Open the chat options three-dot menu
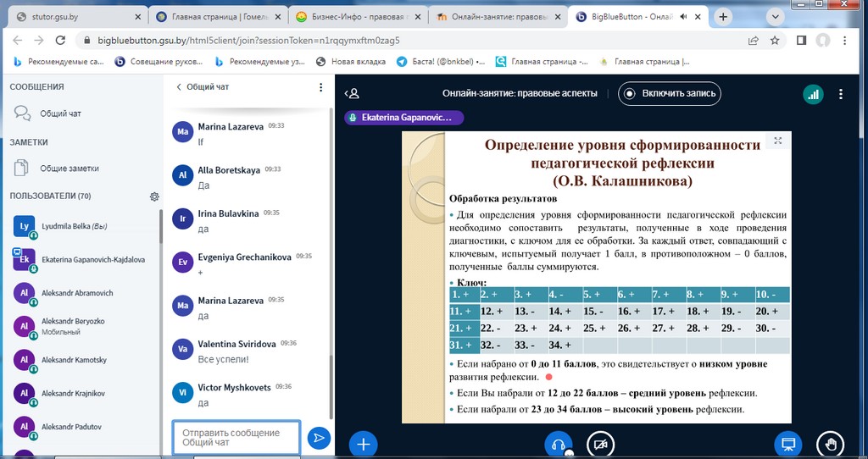 pyautogui.click(x=320, y=87)
